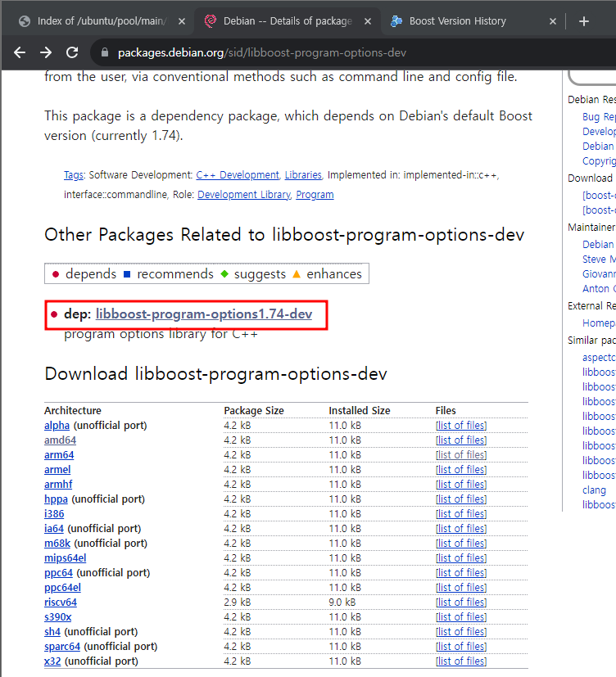This screenshot has height=677, width=616.
Task: Open the s390x architecture download link
Action: click(57, 617)
